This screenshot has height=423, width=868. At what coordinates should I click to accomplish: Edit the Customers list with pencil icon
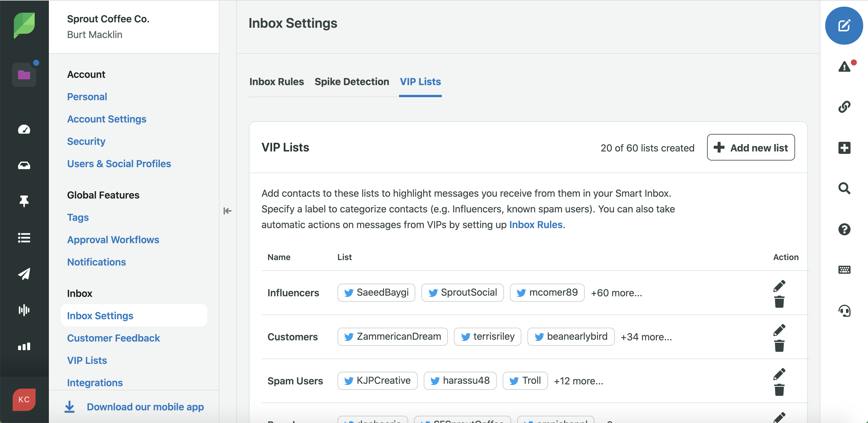[x=779, y=330]
